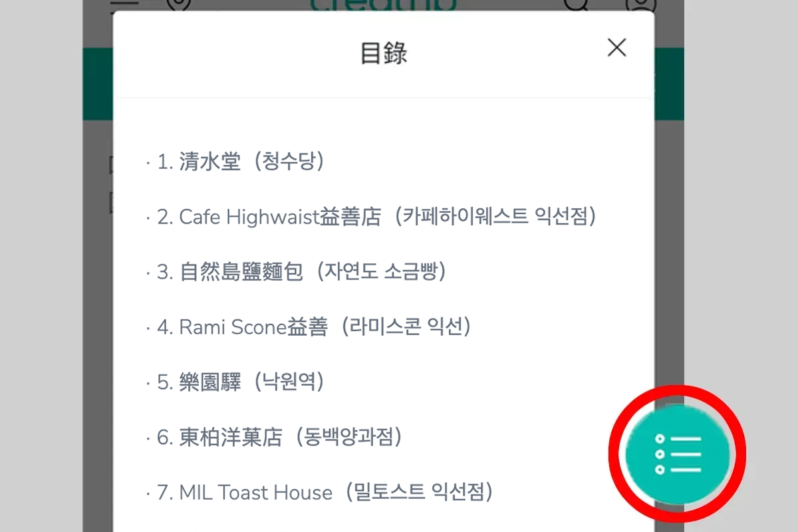The height and width of the screenshot is (532, 798).
Task: Tap the teal floating table-of-contents list button
Action: tap(678, 455)
